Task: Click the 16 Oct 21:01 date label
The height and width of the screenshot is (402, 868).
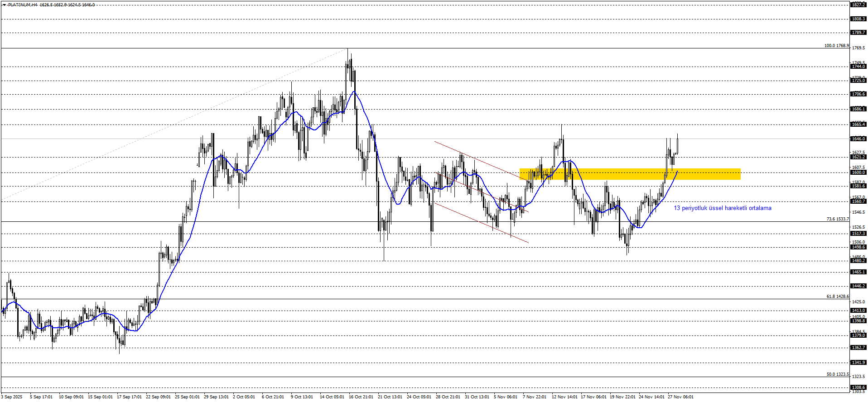Action: tap(361, 397)
